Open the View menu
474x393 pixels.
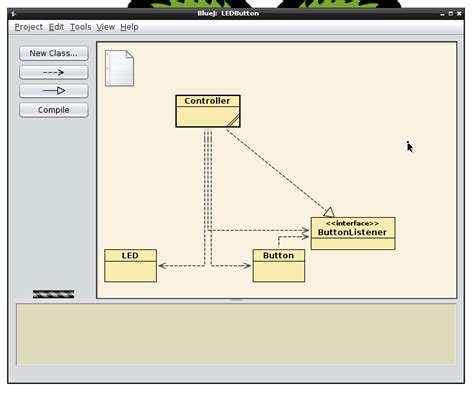(106, 27)
